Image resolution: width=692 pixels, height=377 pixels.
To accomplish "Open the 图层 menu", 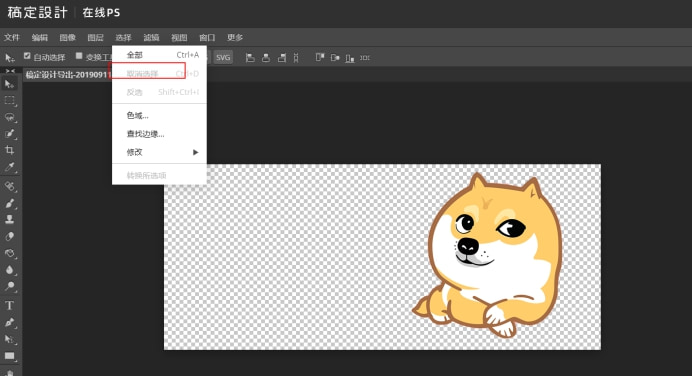I will point(95,38).
